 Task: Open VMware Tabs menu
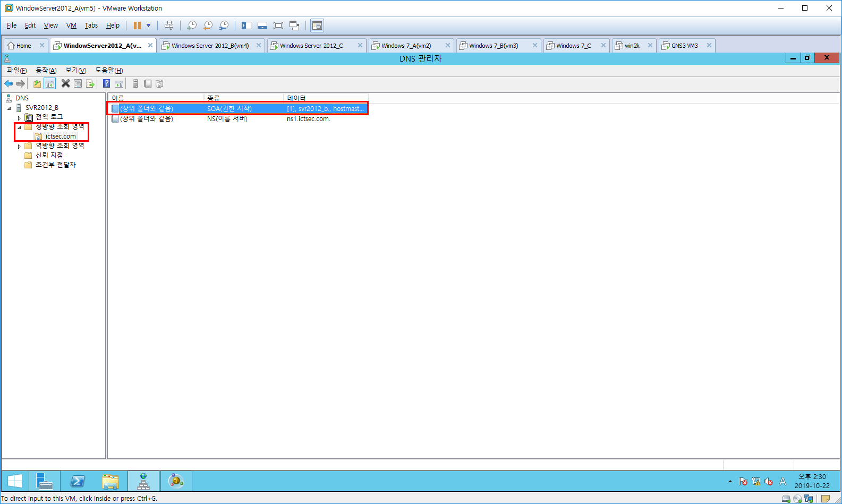point(91,25)
